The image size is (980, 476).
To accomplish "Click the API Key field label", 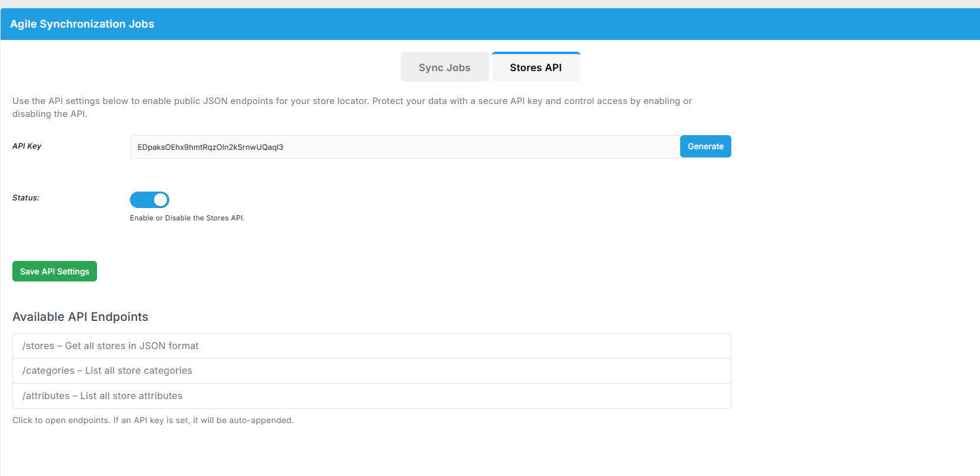I will (27, 146).
